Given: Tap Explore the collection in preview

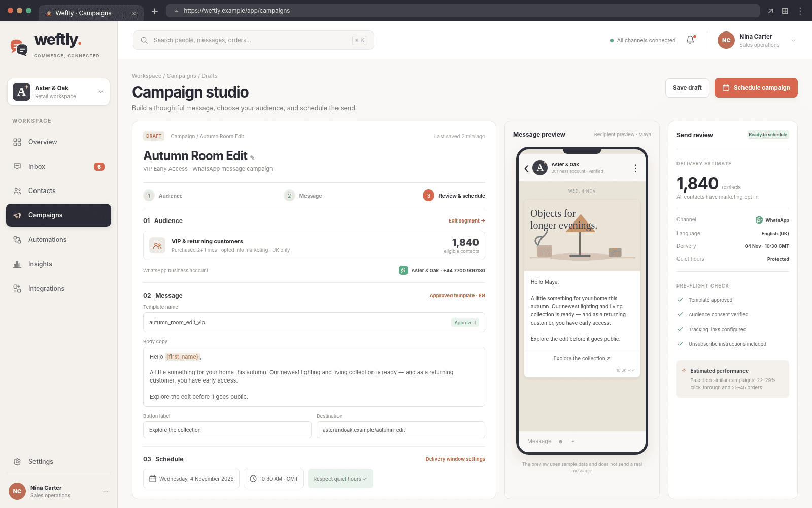Looking at the screenshot, I should pyautogui.click(x=582, y=359).
